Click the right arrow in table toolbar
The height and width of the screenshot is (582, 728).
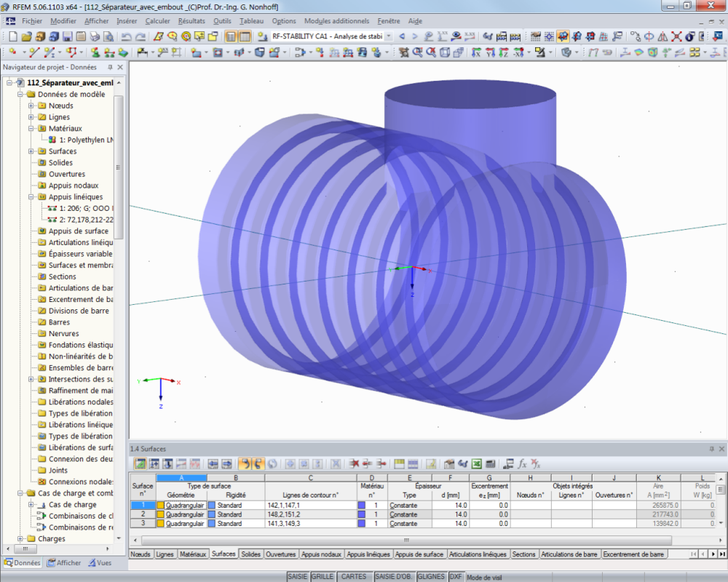point(226,463)
